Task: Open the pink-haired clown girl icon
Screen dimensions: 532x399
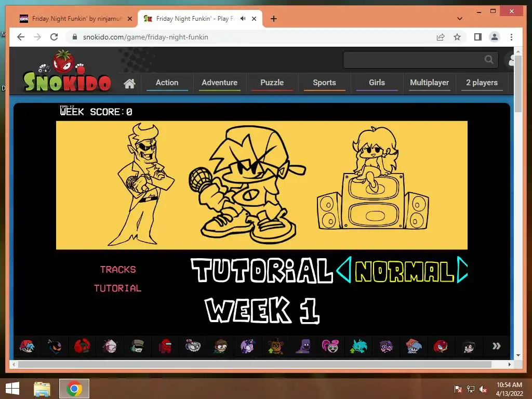Action: pos(330,347)
